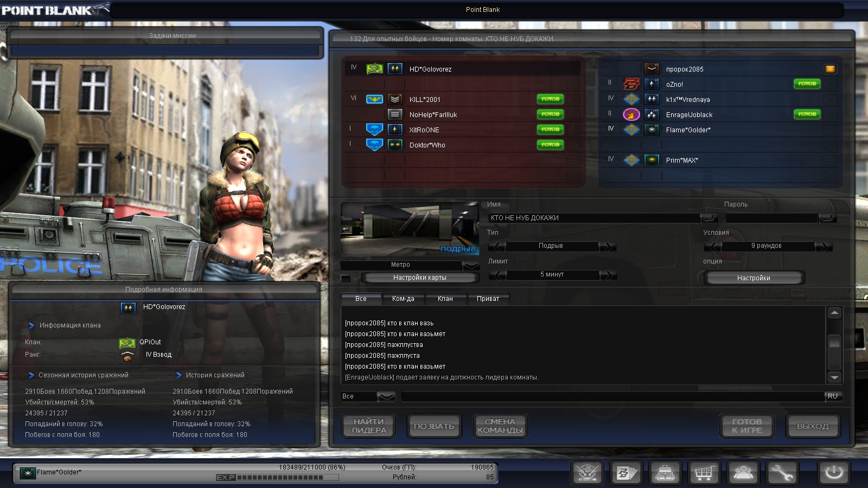Click the empty Пароль password field

coord(771,218)
